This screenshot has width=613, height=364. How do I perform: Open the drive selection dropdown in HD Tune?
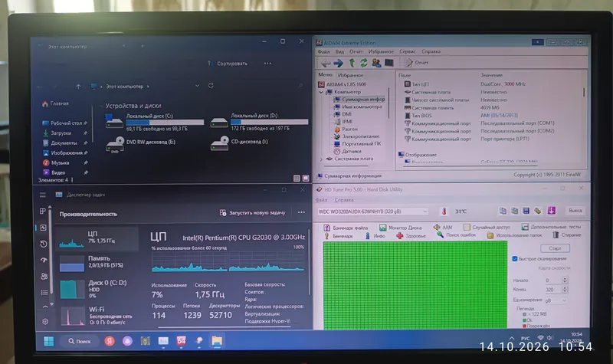[x=425, y=212]
